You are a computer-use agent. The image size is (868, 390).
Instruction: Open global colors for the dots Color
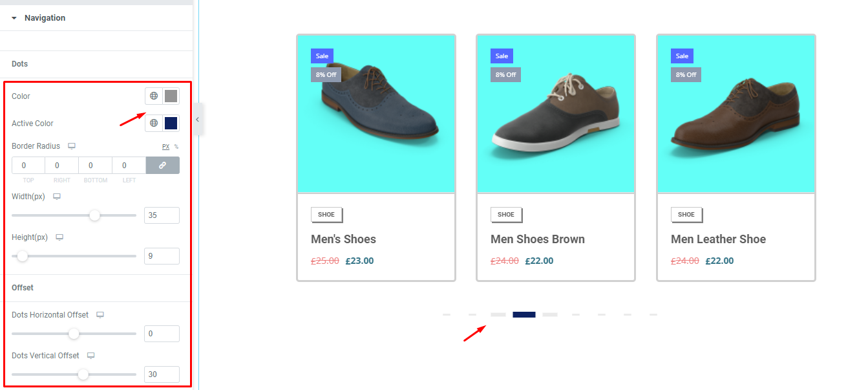[x=153, y=96]
